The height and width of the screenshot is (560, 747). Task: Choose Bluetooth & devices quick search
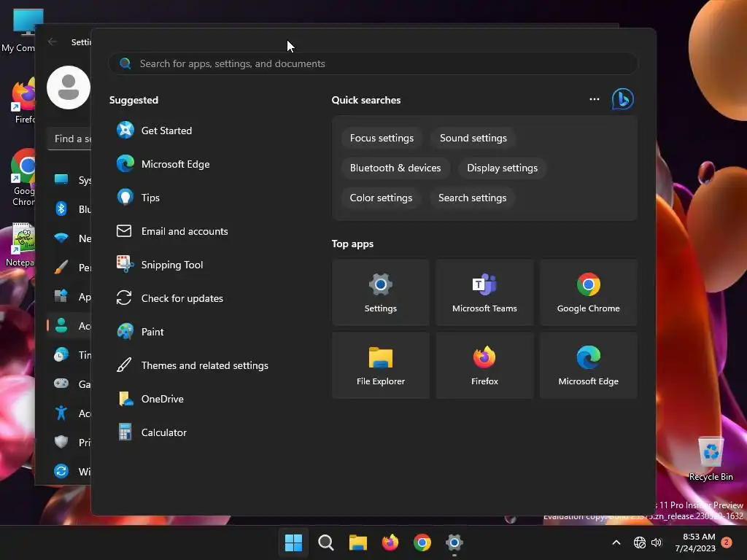click(x=395, y=168)
